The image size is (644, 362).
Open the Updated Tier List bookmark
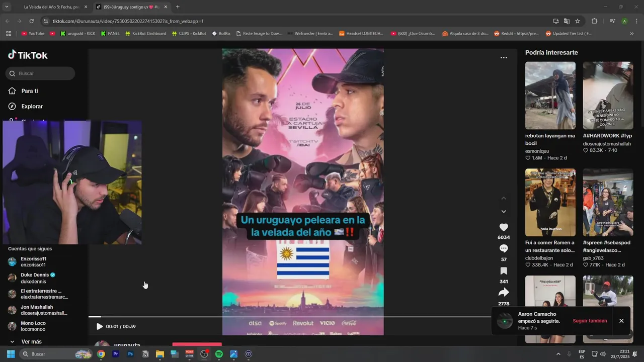pos(568,34)
